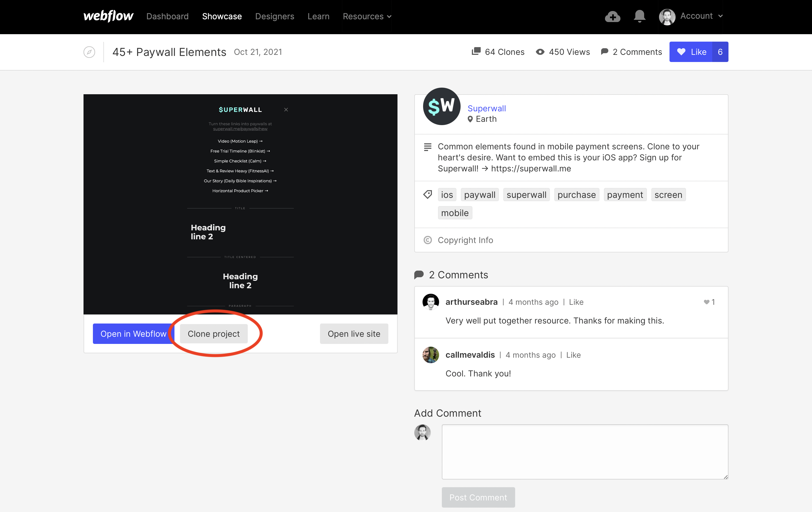Expand the Resources dropdown
The height and width of the screenshot is (512, 812).
[367, 16]
